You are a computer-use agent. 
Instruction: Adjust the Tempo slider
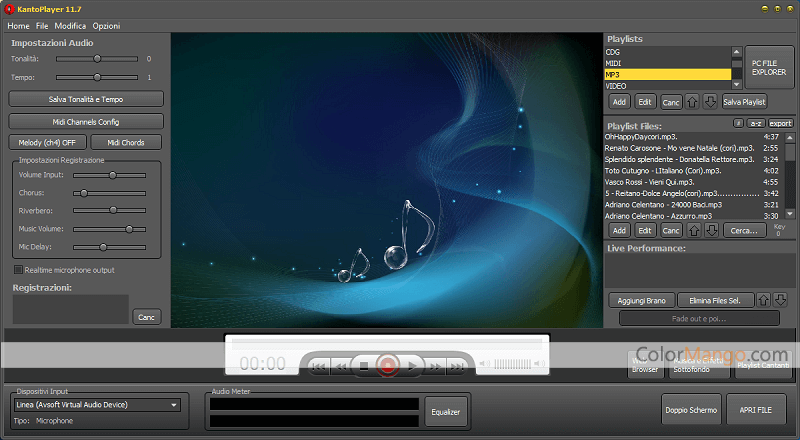pos(97,78)
